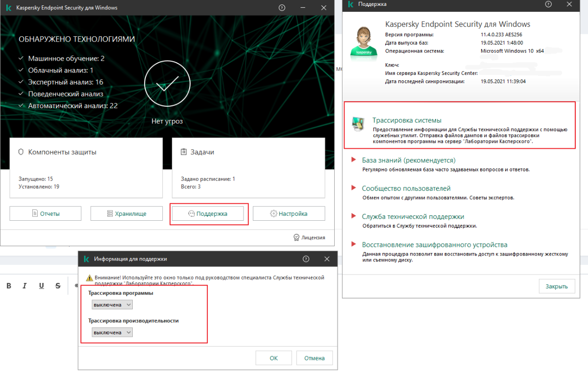Click the Kaspersky logo in Поддержка title bar

350,4
